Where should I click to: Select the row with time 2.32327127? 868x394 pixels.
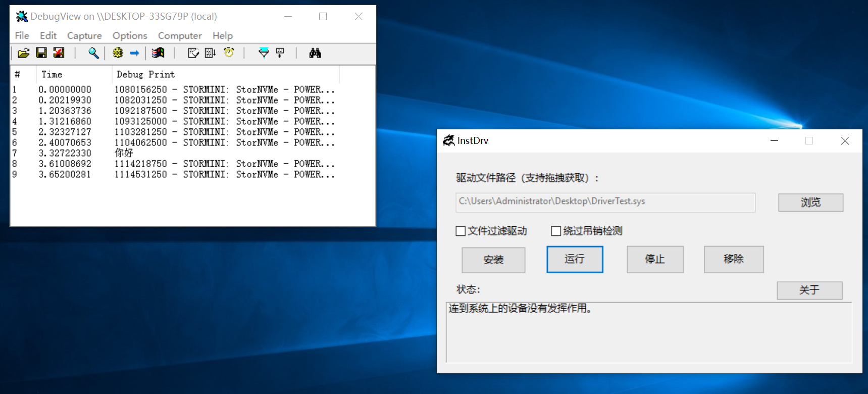[x=174, y=132]
